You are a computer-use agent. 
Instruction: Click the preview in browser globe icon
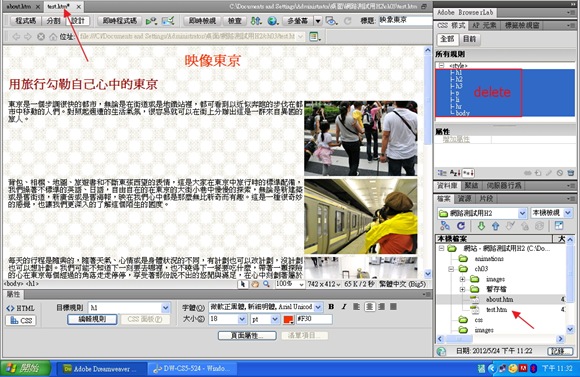273,21
